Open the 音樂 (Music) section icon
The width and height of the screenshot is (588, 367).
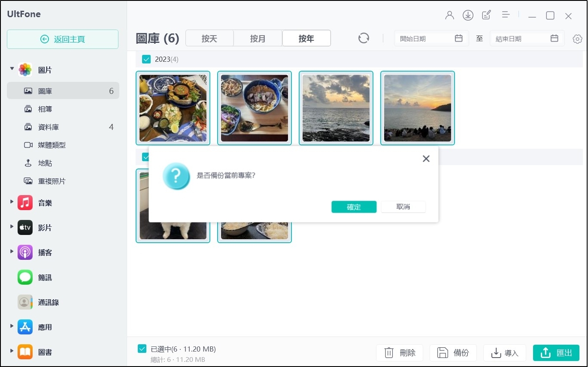(24, 202)
